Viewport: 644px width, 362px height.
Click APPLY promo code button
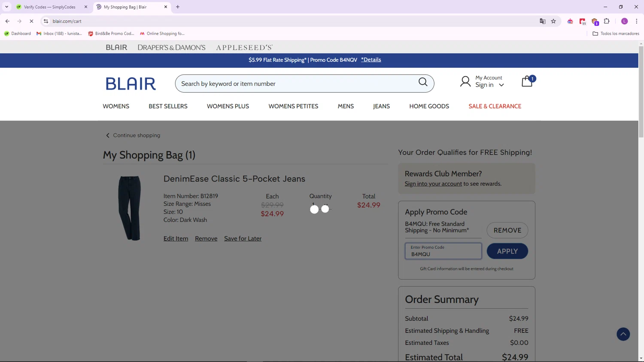(507, 251)
